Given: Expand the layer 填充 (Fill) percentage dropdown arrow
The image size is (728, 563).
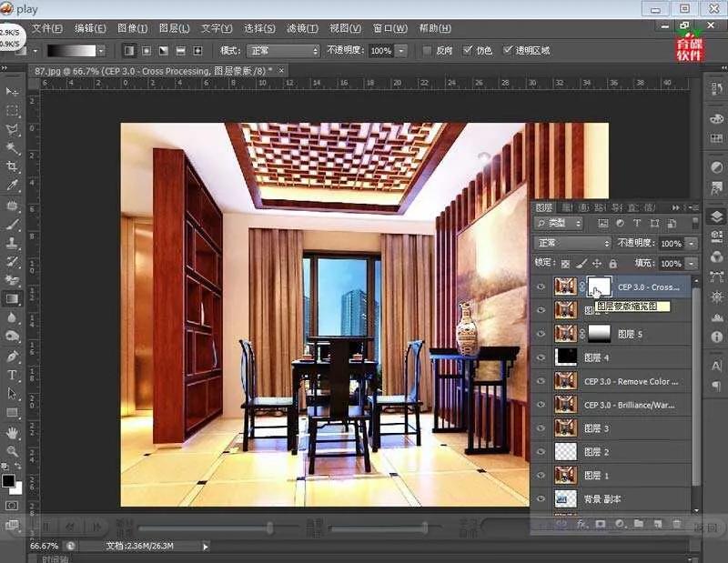Looking at the screenshot, I should tap(691, 264).
